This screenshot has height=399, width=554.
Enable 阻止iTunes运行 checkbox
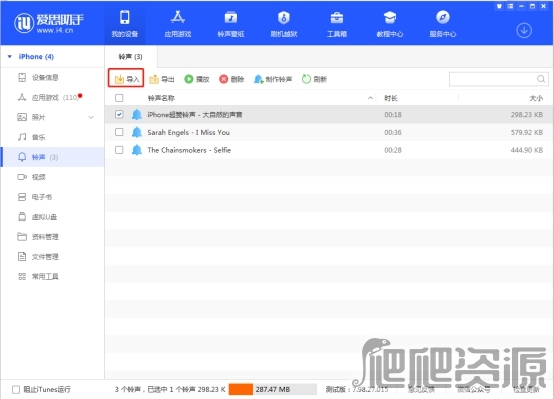click(x=16, y=389)
